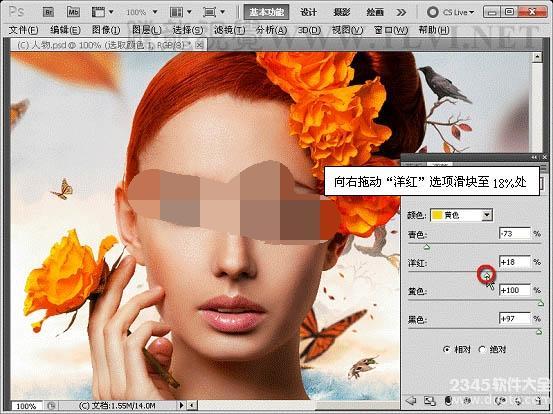This screenshot has width=553, height=414.
Task: Click reset adjustment icon
Action: pos(518,401)
